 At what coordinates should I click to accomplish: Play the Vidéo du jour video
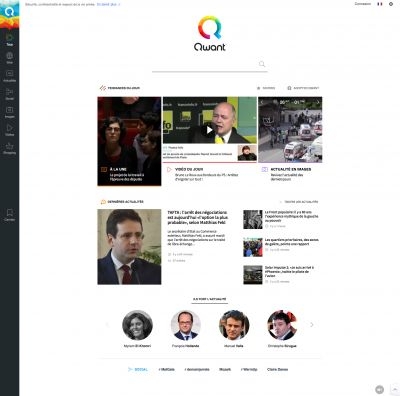point(209,130)
